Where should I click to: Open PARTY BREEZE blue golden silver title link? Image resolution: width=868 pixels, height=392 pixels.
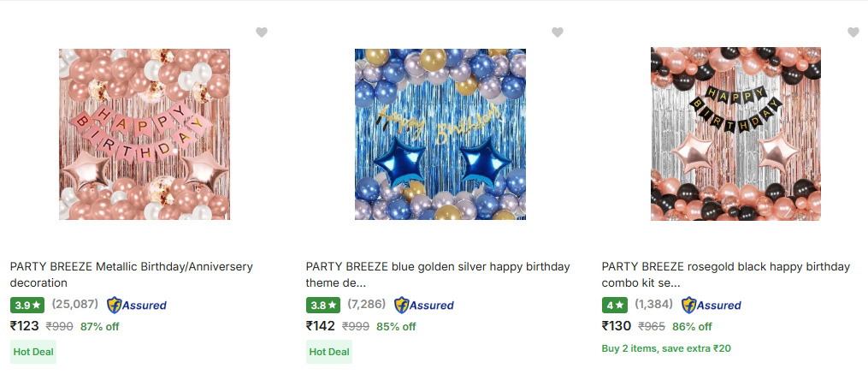[438, 274]
